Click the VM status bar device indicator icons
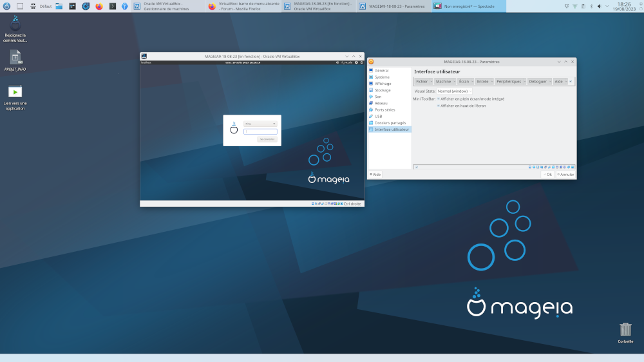Image resolution: width=644 pixels, height=362 pixels. pyautogui.click(x=327, y=204)
